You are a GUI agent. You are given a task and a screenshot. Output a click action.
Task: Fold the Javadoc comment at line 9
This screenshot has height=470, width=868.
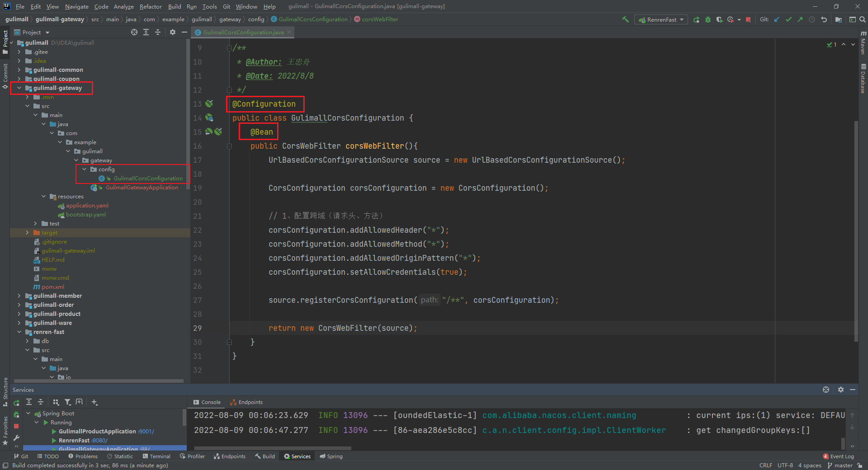[229, 48]
